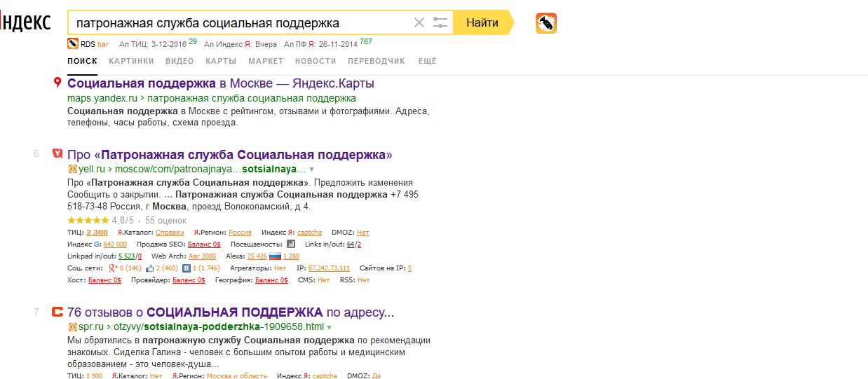
Task: Open the ЕЩЁ services menu
Action: click(427, 61)
